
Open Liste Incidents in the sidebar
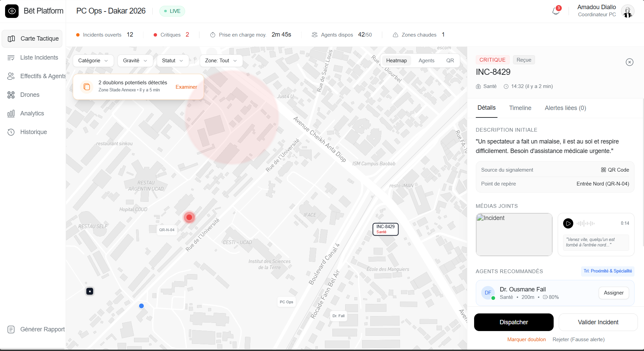(x=32, y=58)
